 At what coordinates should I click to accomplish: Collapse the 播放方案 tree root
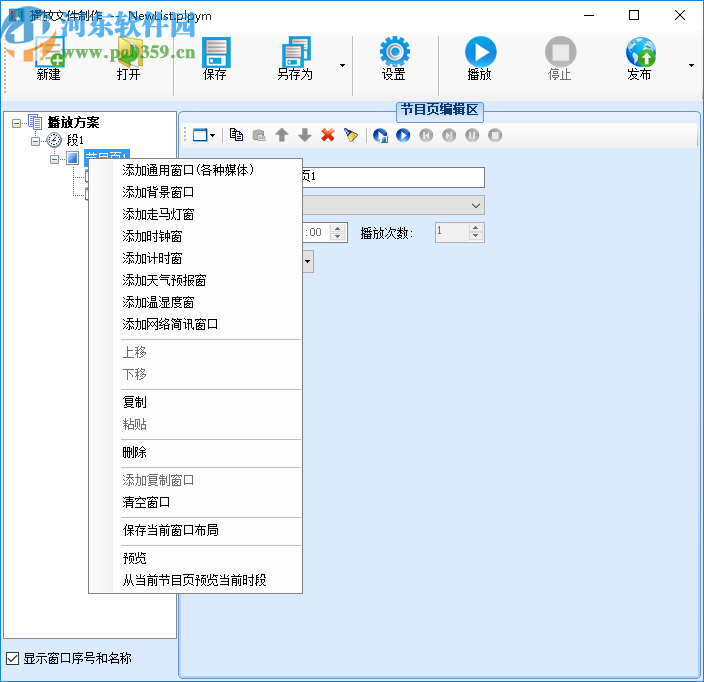16,123
